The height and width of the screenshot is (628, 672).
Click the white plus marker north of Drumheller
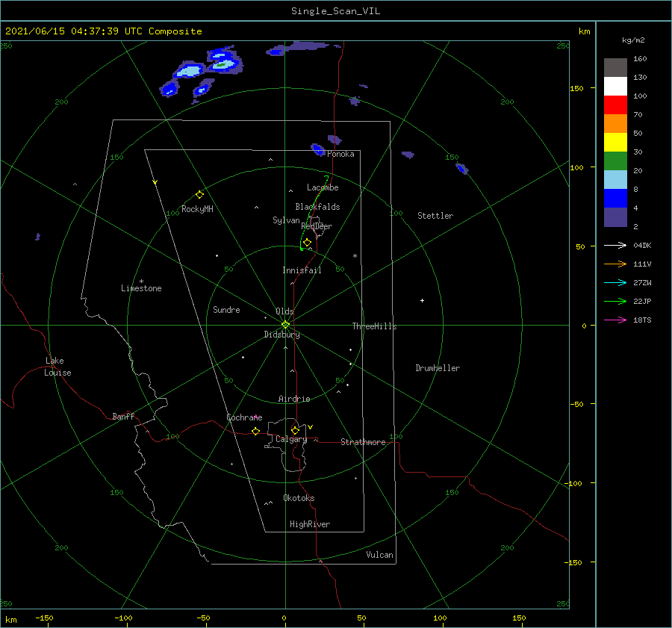pos(422,300)
